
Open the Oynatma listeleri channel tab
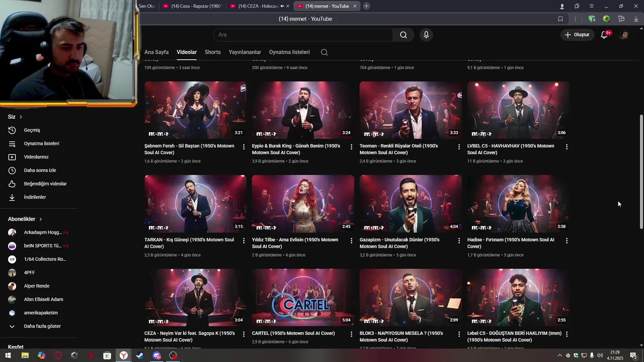[x=289, y=52]
